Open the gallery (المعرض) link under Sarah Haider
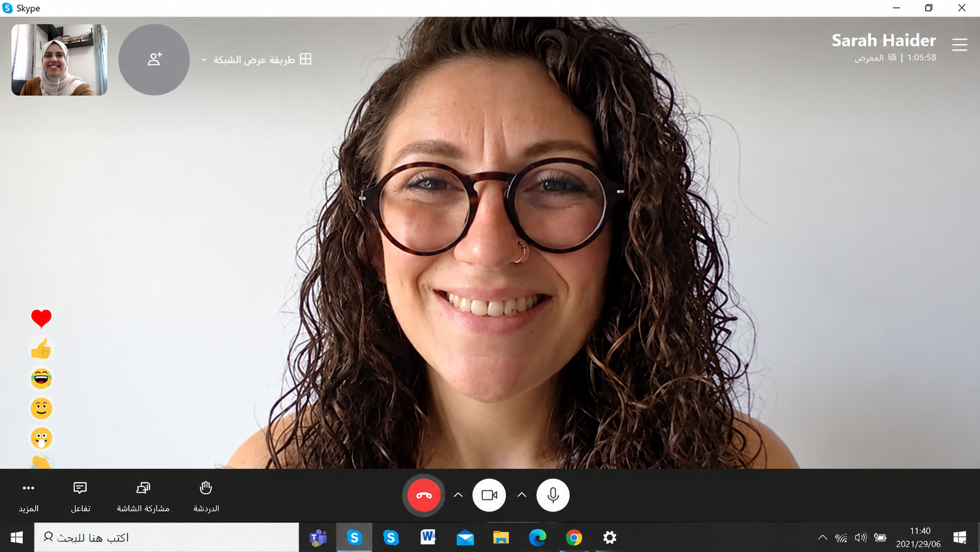980x552 pixels. (875, 57)
